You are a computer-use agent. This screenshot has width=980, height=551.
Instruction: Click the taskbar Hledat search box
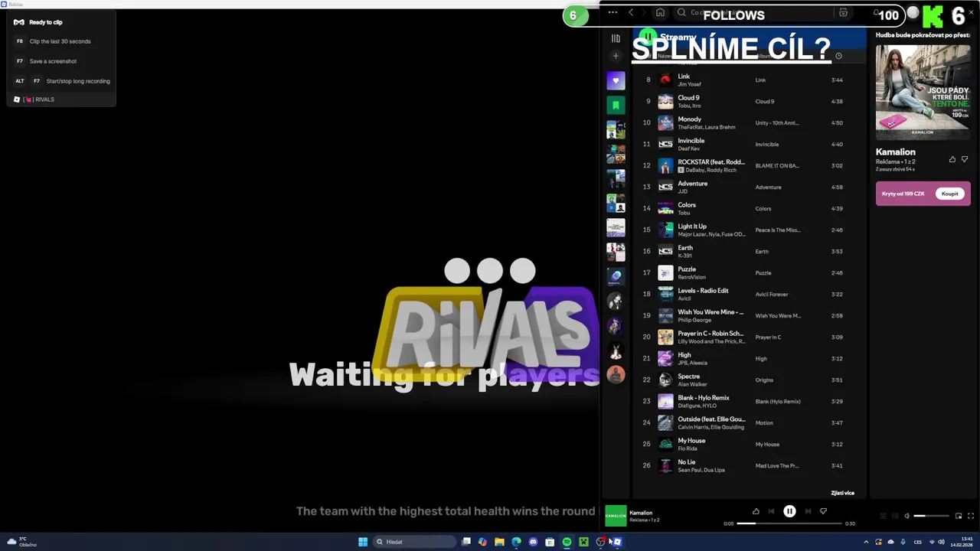[413, 542]
